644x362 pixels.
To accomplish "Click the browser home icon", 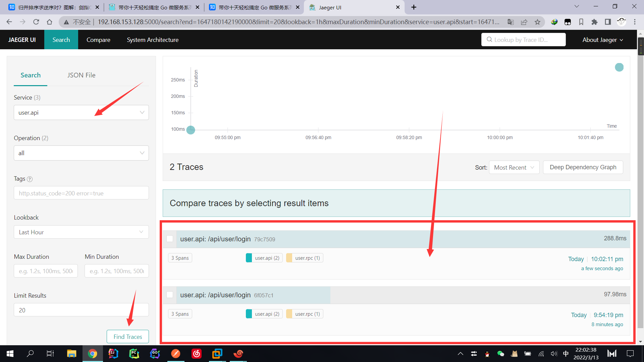I will (49, 22).
